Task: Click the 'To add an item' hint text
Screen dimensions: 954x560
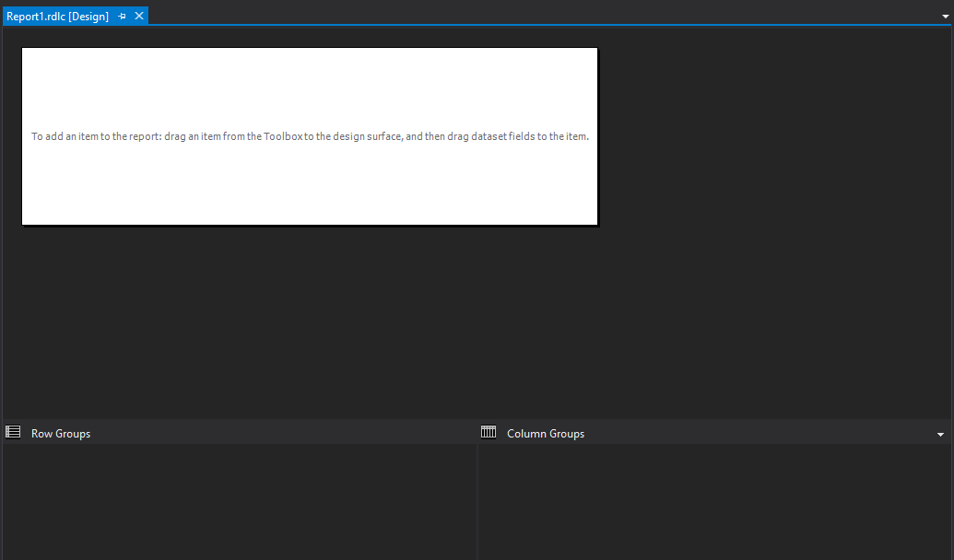Action: tap(311, 136)
